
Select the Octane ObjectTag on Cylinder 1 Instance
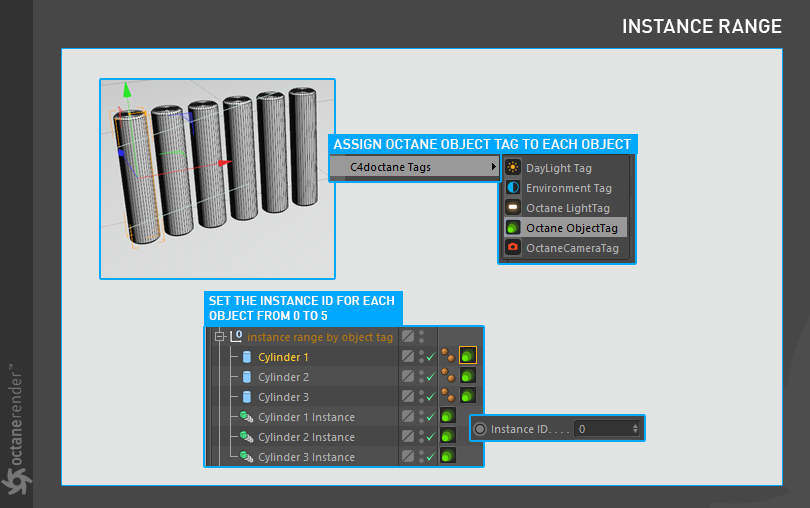tap(447, 415)
